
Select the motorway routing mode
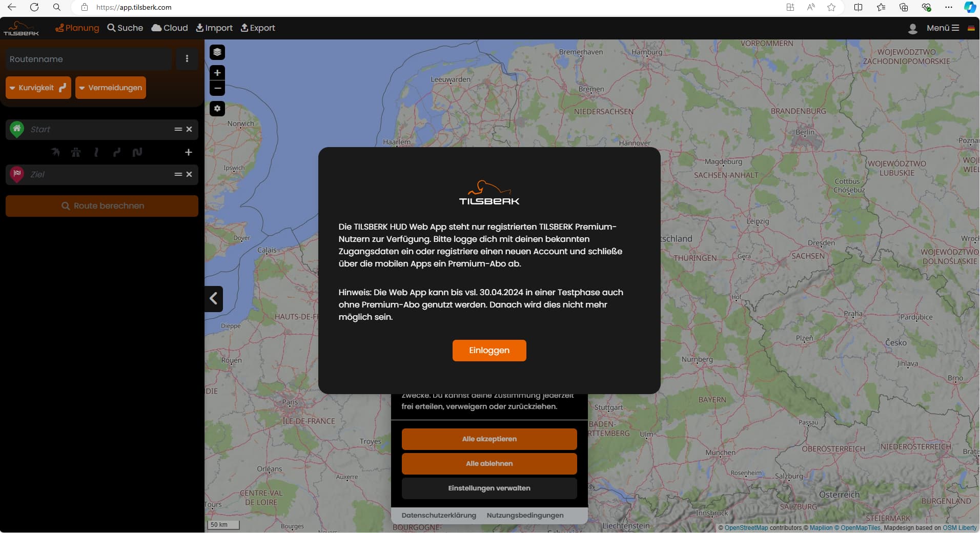click(76, 152)
